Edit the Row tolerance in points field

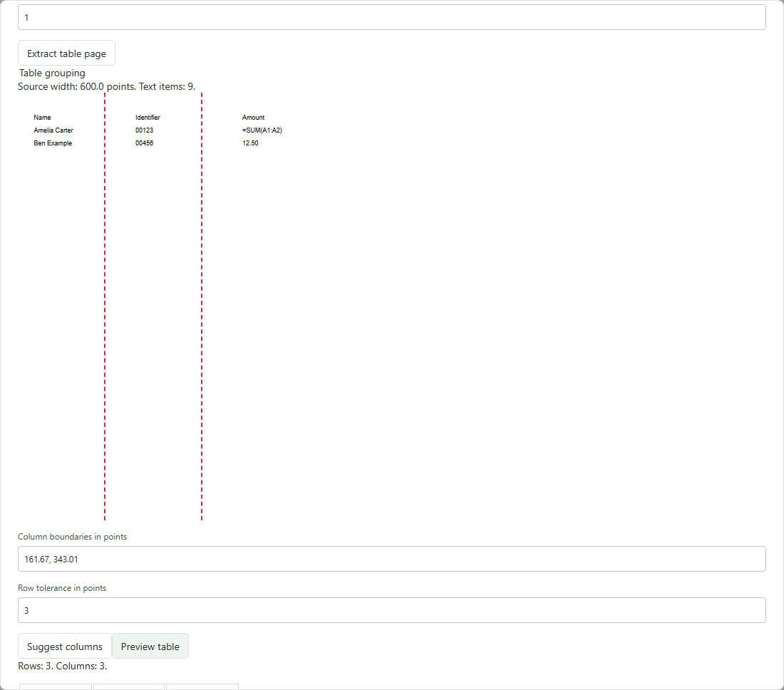pos(391,610)
